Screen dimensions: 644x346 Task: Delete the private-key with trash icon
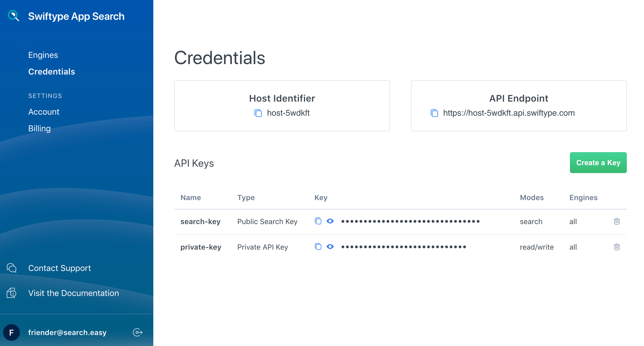[x=617, y=247]
